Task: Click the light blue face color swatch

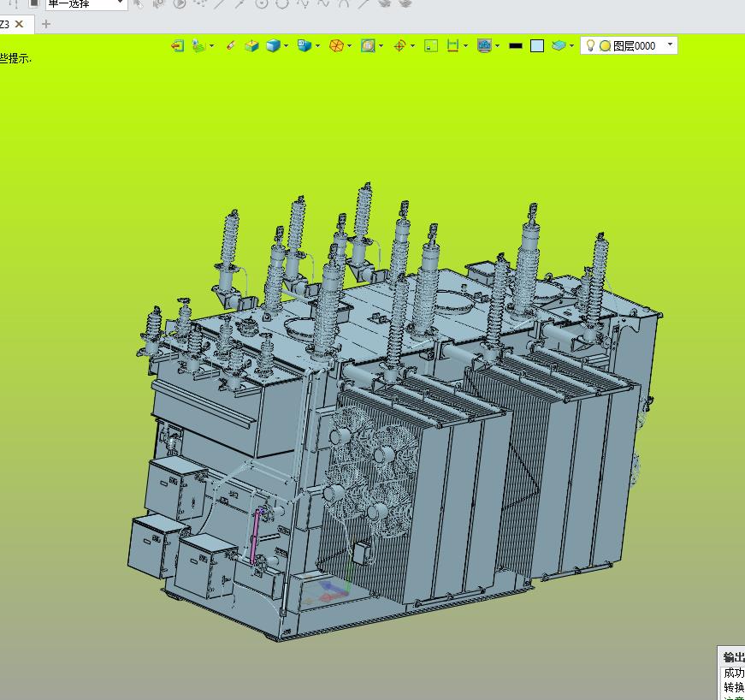Action: (537, 45)
